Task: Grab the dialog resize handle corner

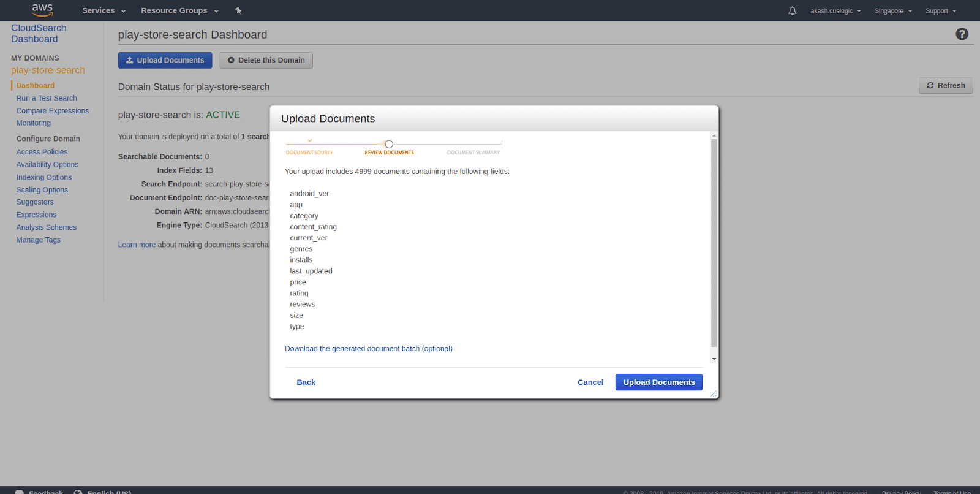Action: 714,394
